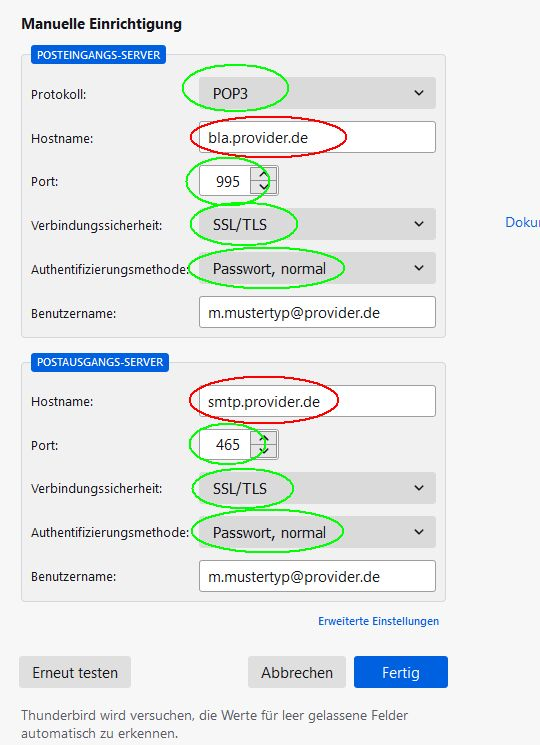Click the Erneut testen button
The width and height of the screenshot is (540, 745).
75,672
